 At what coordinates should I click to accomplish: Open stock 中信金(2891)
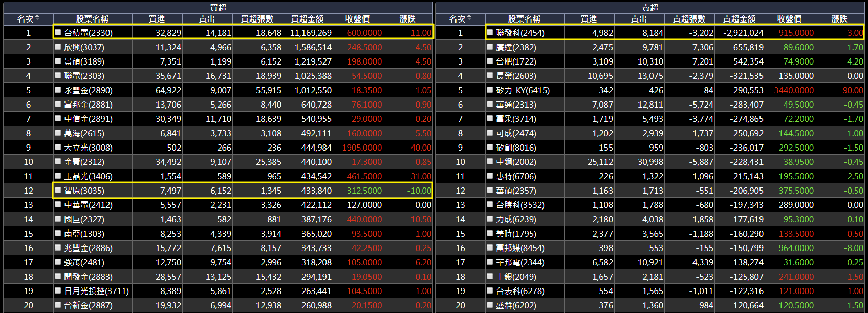coord(88,119)
